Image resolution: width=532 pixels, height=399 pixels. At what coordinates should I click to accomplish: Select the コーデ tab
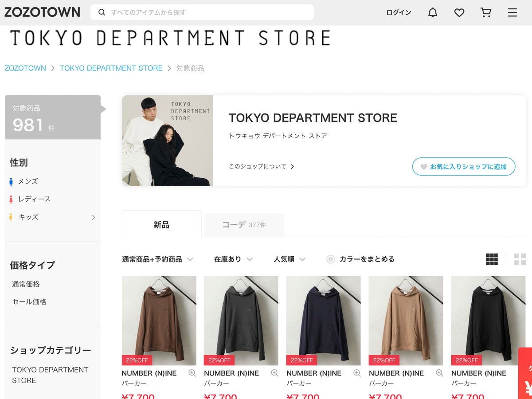coord(244,225)
